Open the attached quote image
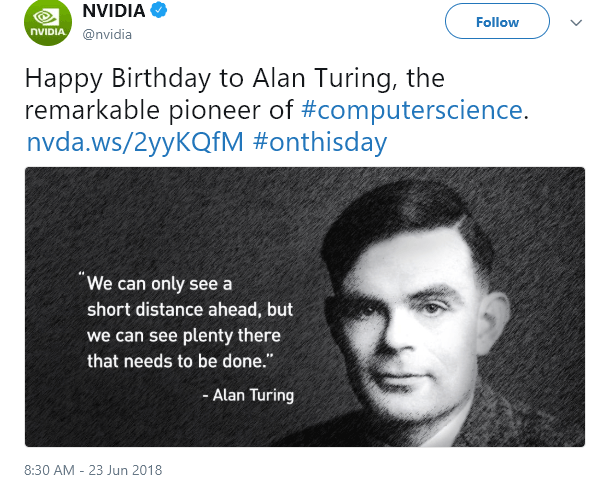 [x=305, y=307]
